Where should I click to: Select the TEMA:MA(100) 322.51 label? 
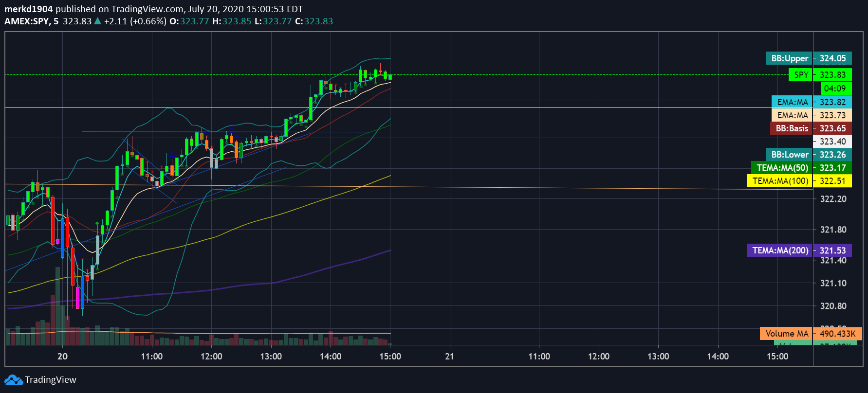point(799,181)
